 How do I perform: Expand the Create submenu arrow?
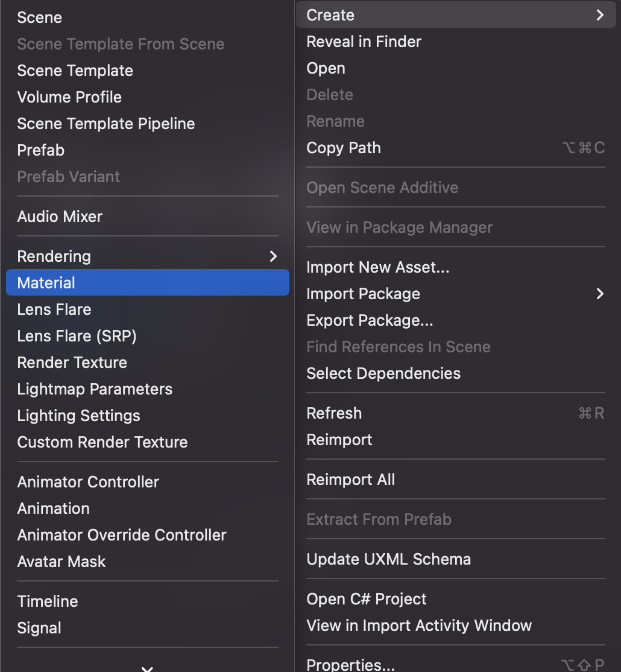[x=599, y=15]
